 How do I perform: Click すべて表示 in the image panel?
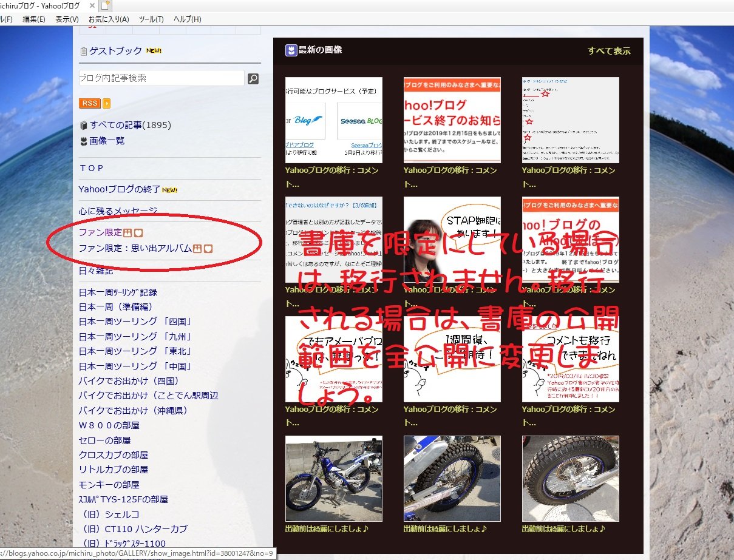[x=609, y=51]
